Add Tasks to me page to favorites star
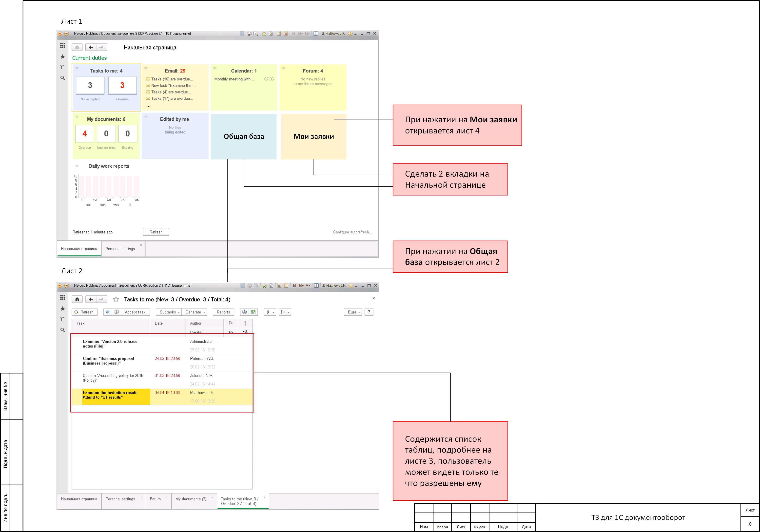This screenshot has height=532, width=760. point(116,299)
